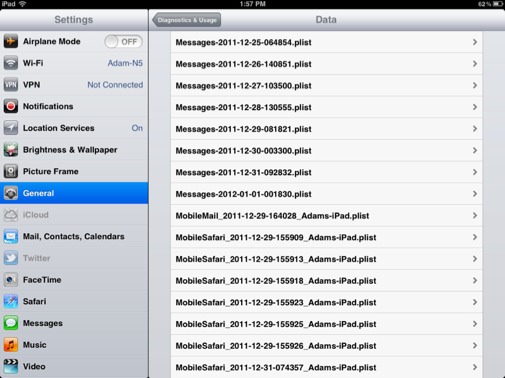Open Twitter settings row

(74, 258)
